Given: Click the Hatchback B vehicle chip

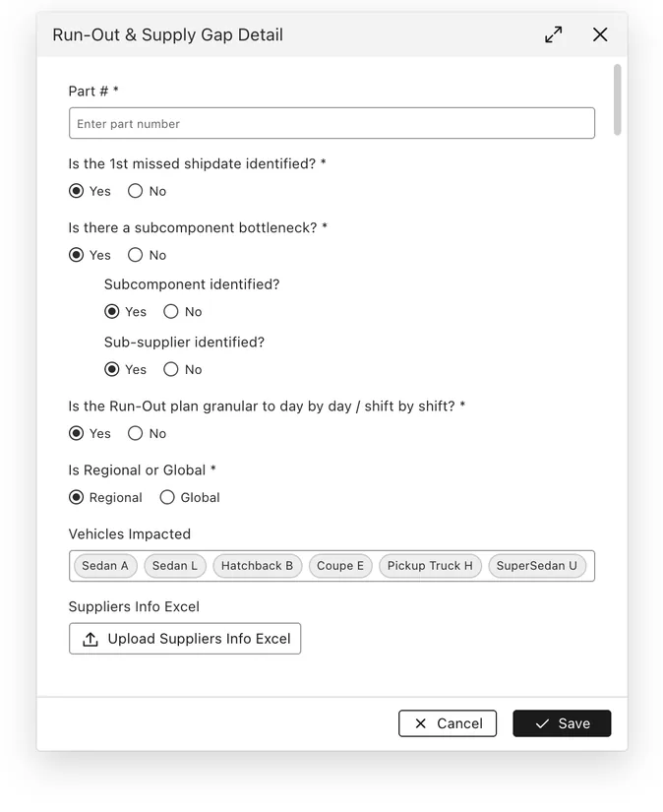Looking at the screenshot, I should tap(257, 566).
